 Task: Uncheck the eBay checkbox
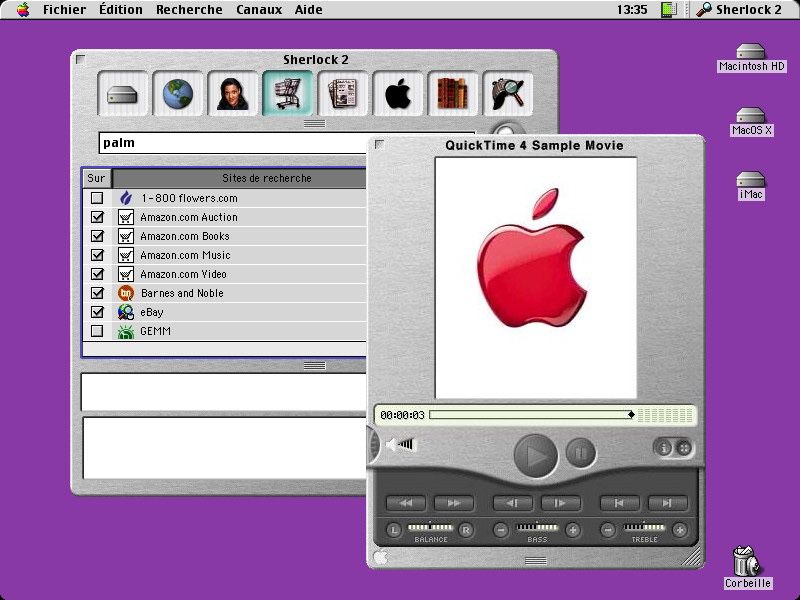tap(97, 312)
